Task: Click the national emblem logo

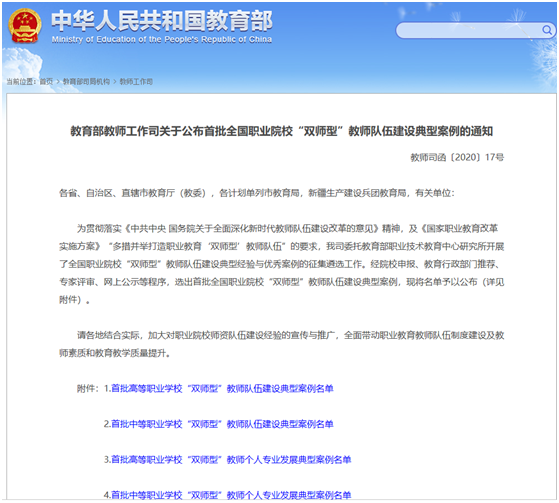Action: pyautogui.click(x=25, y=26)
